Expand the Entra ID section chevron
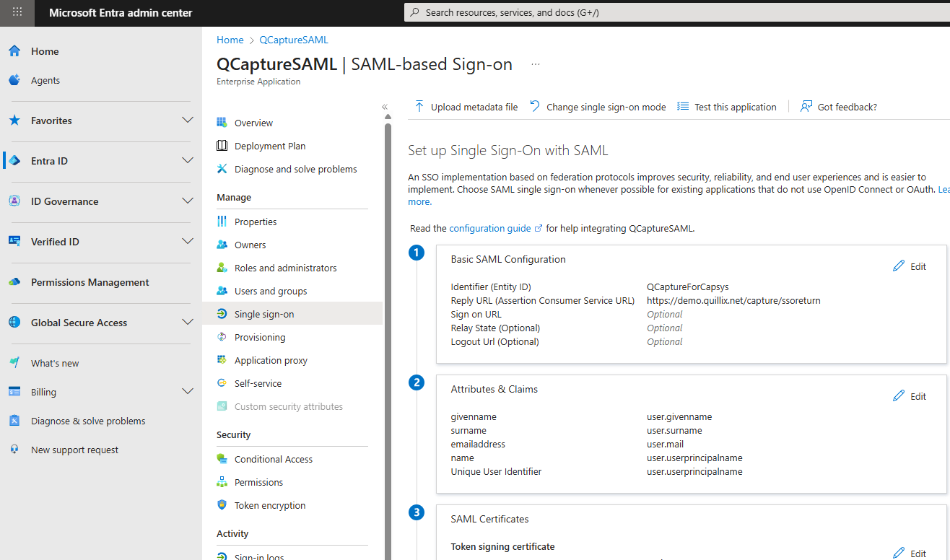The image size is (950, 560). (188, 161)
